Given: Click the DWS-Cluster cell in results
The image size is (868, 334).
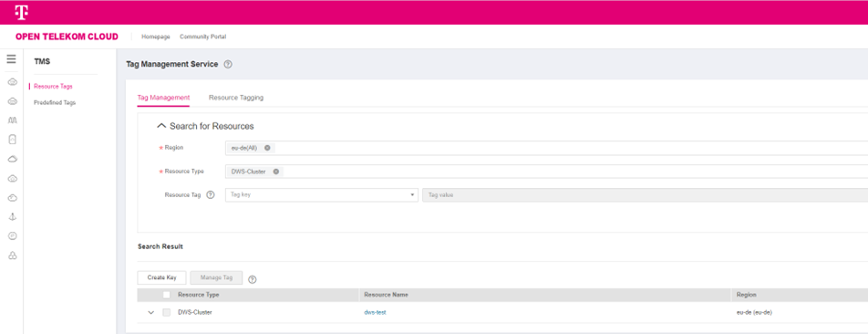Looking at the screenshot, I should [x=195, y=312].
